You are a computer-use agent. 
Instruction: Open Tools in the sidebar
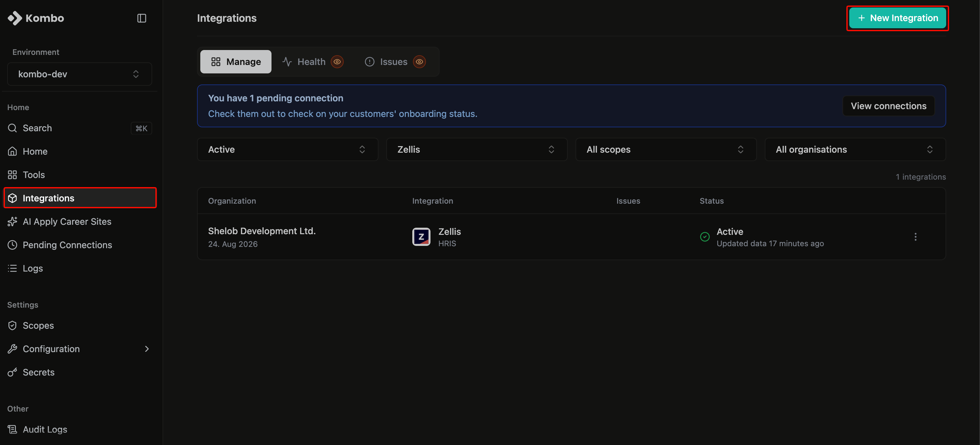point(80,175)
